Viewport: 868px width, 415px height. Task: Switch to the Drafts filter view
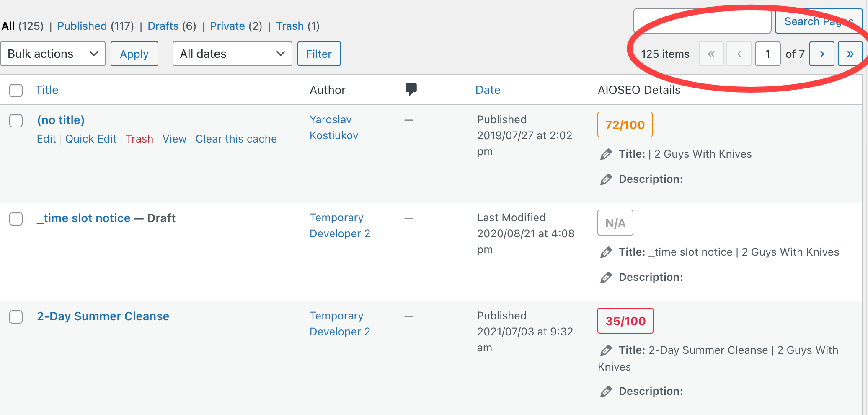(163, 26)
